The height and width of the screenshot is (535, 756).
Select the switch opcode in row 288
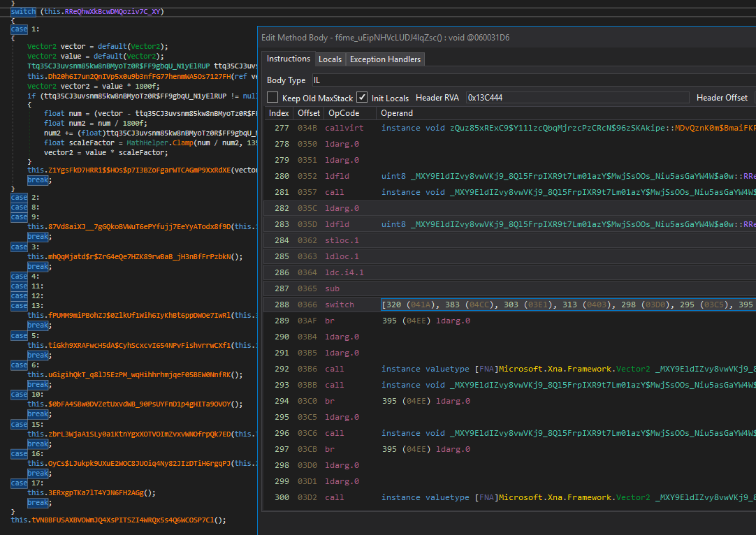pyautogui.click(x=340, y=305)
